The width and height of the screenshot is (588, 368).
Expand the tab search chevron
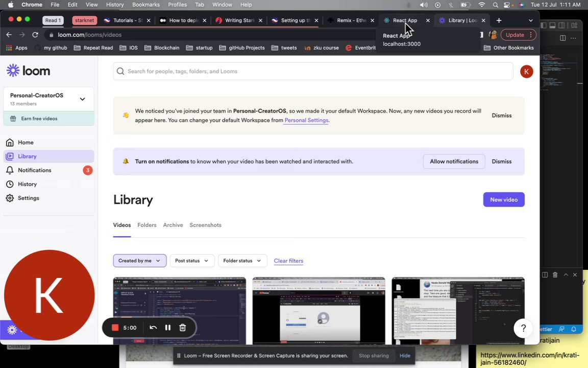[x=531, y=20]
